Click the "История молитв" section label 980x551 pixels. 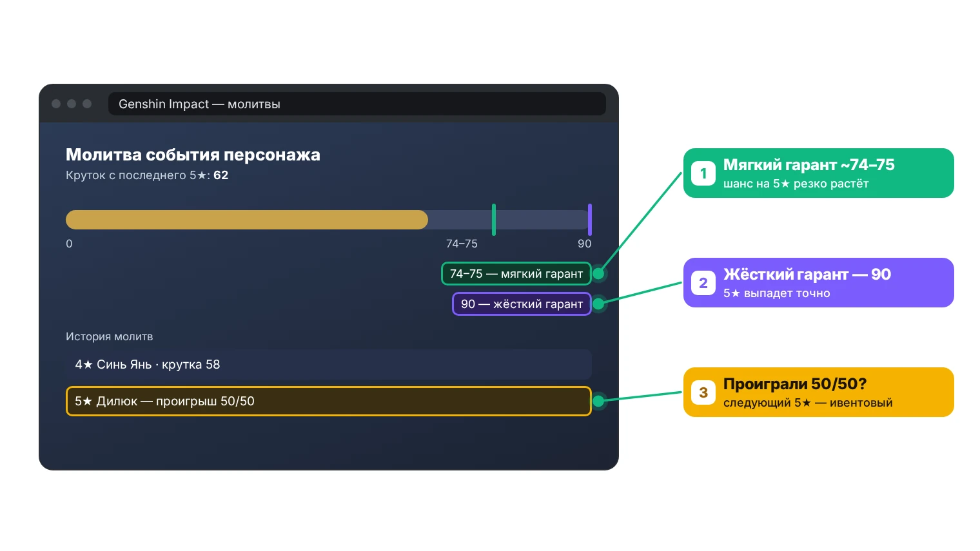[x=110, y=336]
